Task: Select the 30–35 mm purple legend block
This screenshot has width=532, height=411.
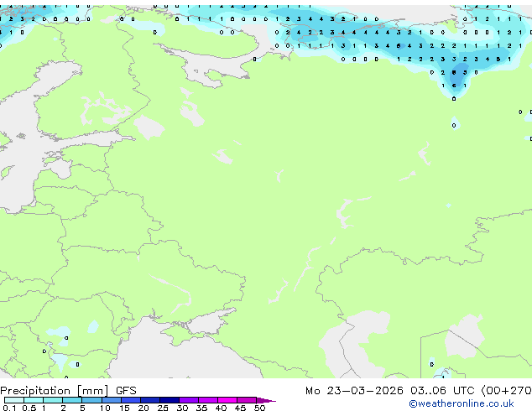Action: pos(189,400)
